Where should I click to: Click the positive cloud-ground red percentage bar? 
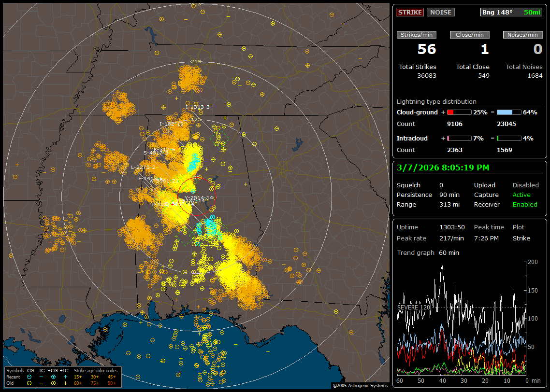(x=459, y=112)
